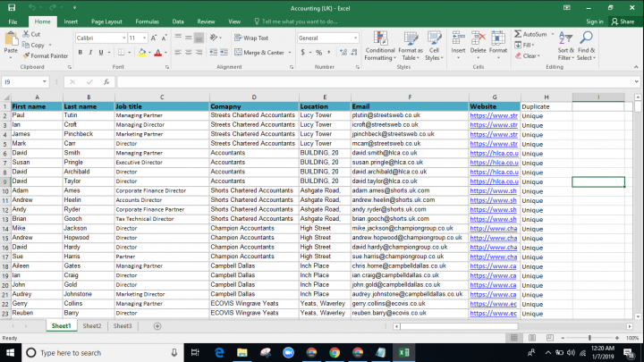644x362 pixels.
Task: Toggle Bold formatting
Action: pyautogui.click(x=80, y=53)
